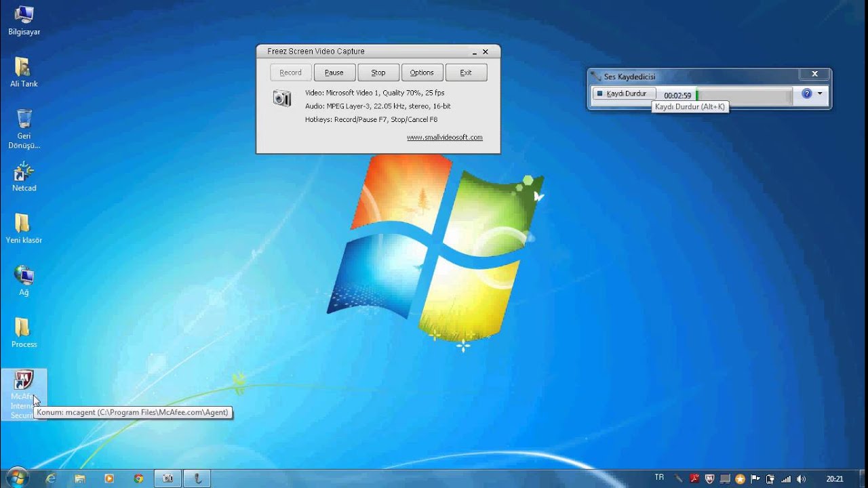
Task: Open Windows Media Player from taskbar
Action: pos(109,479)
